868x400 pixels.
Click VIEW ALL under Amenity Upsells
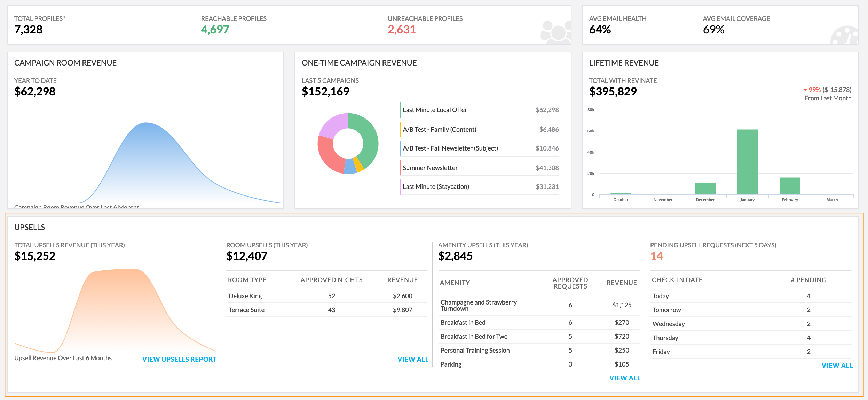pyautogui.click(x=625, y=378)
